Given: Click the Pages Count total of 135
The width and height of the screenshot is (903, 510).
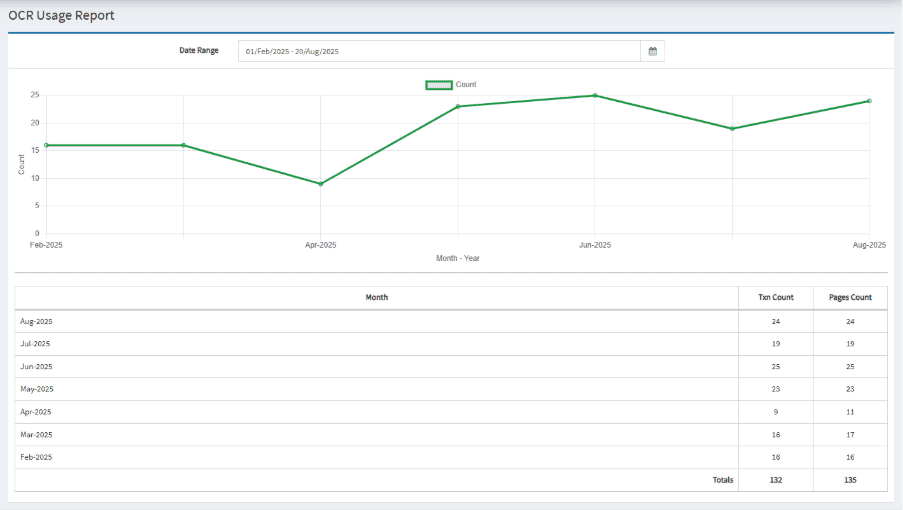Looking at the screenshot, I should [850, 480].
